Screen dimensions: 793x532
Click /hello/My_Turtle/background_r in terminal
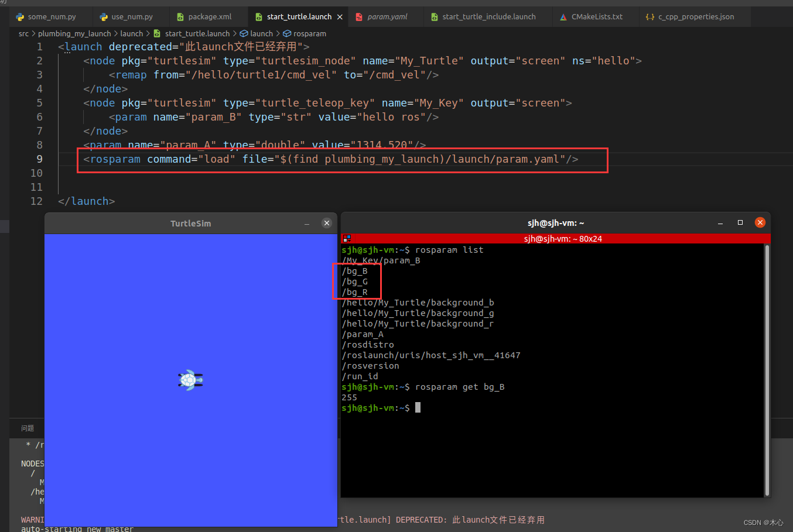418,324
